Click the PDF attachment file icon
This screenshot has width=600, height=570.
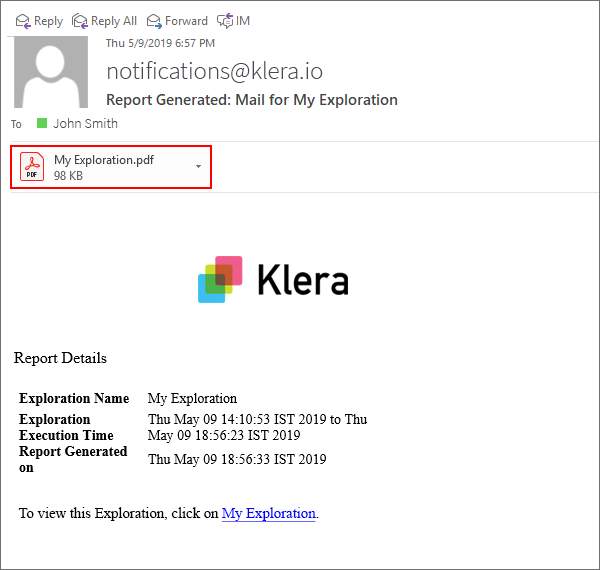click(32, 166)
